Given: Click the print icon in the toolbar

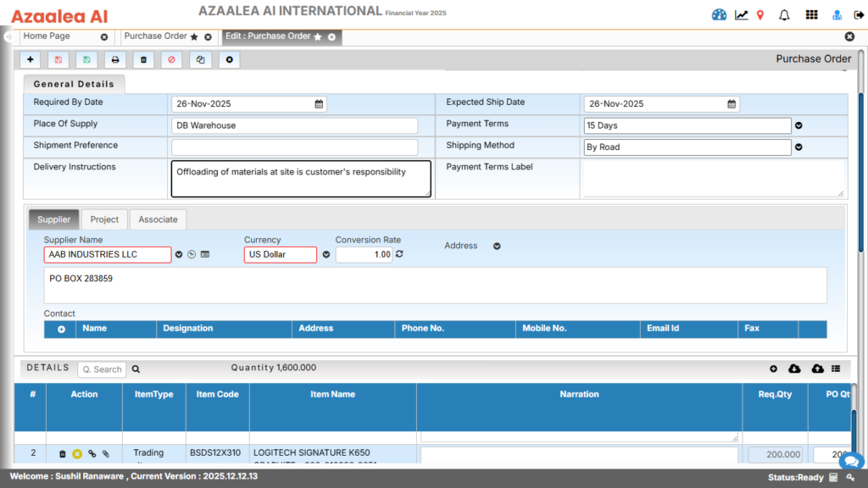Looking at the screenshot, I should point(114,59).
